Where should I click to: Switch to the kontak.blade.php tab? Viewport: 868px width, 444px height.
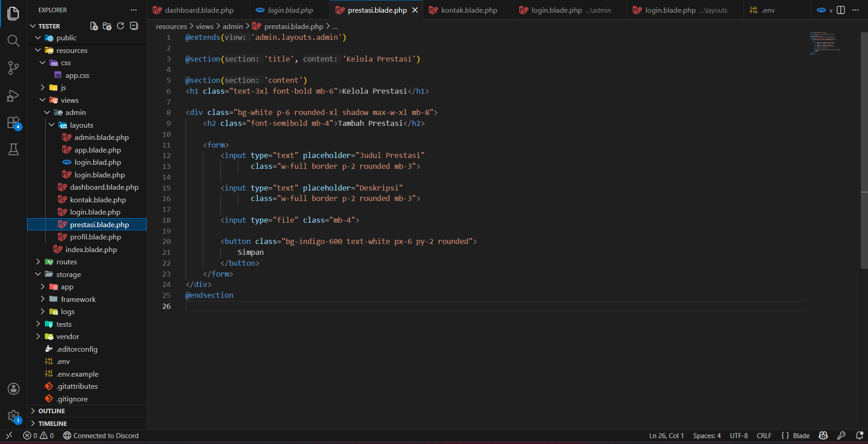click(x=469, y=10)
